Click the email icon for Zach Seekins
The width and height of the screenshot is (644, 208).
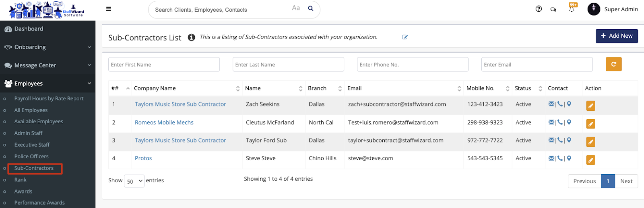(551, 104)
